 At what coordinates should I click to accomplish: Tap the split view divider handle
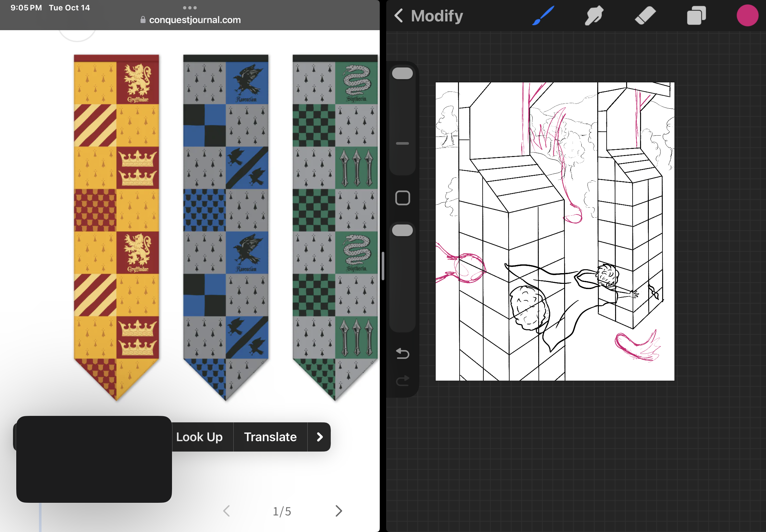click(383, 266)
